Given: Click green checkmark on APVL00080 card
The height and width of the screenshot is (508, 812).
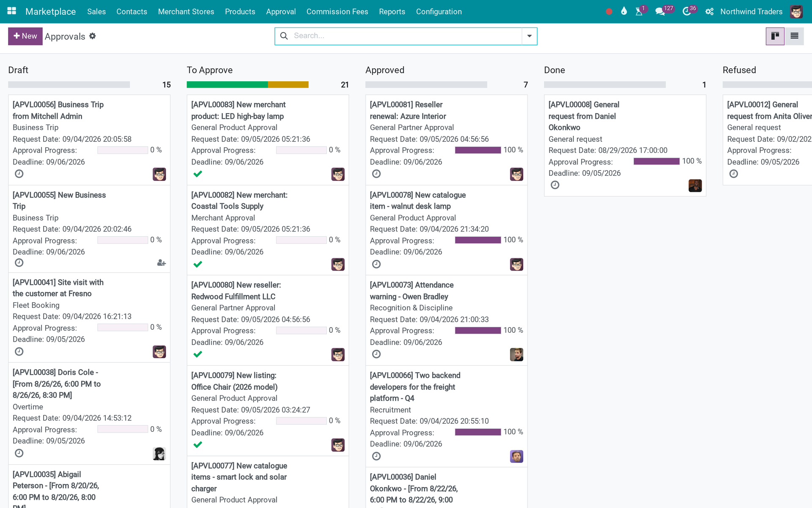Looking at the screenshot, I should [x=198, y=354].
